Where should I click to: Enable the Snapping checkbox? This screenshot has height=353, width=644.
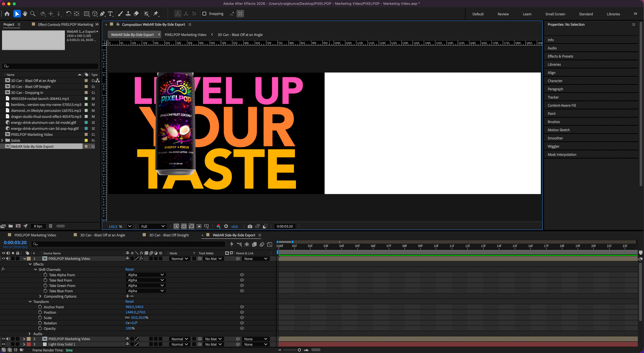click(204, 14)
